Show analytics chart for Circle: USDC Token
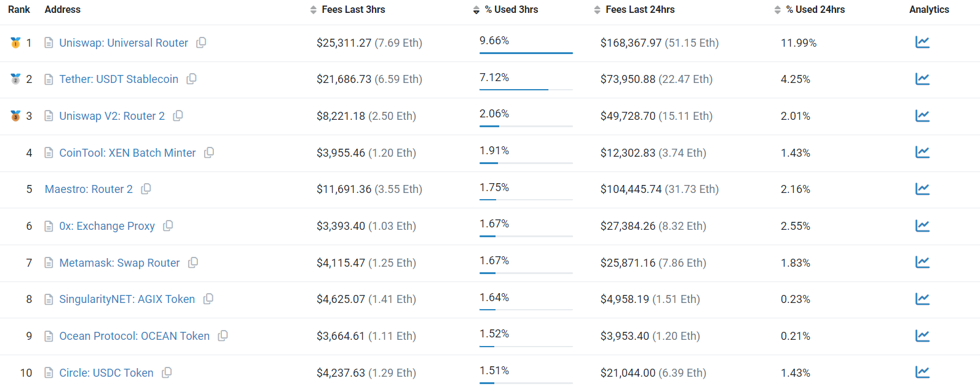 [922, 372]
